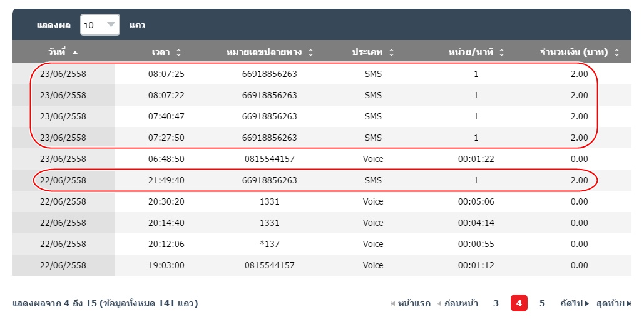Image resolution: width=644 pixels, height=319 pixels.
Task: Go to previous page ก่อนหน้า
Action: tap(457, 304)
